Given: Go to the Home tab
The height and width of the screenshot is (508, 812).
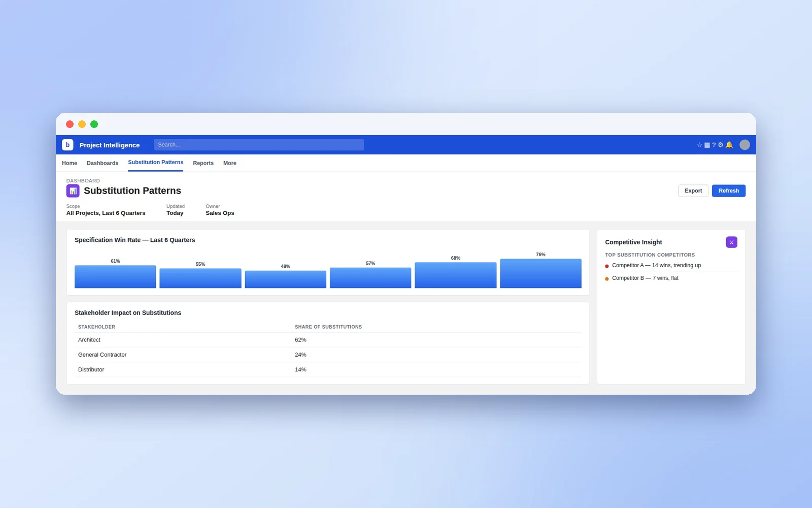Looking at the screenshot, I should click(x=70, y=163).
